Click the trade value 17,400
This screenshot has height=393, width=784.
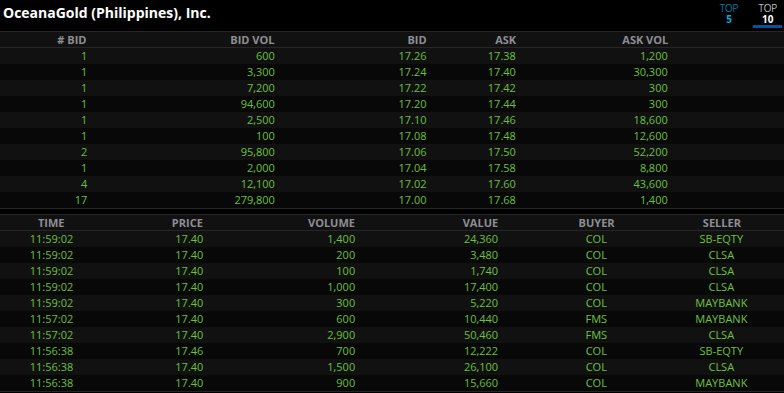click(x=480, y=287)
